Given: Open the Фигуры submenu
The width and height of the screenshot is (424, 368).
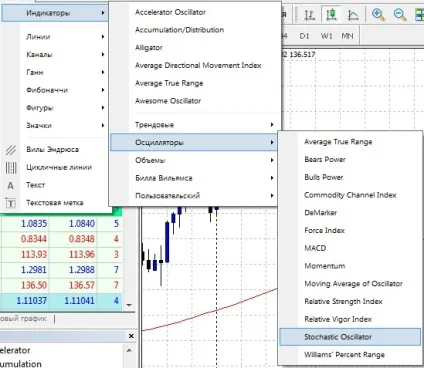Looking at the screenshot, I should point(64,108).
